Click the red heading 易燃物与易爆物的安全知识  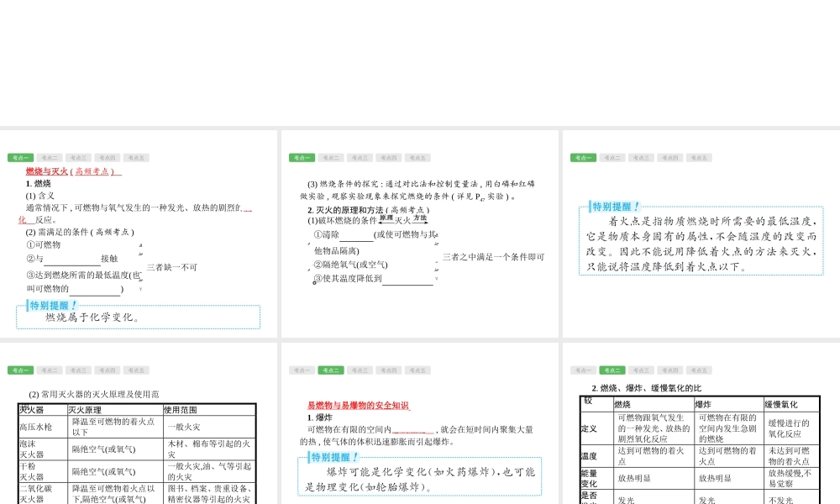click(x=359, y=406)
